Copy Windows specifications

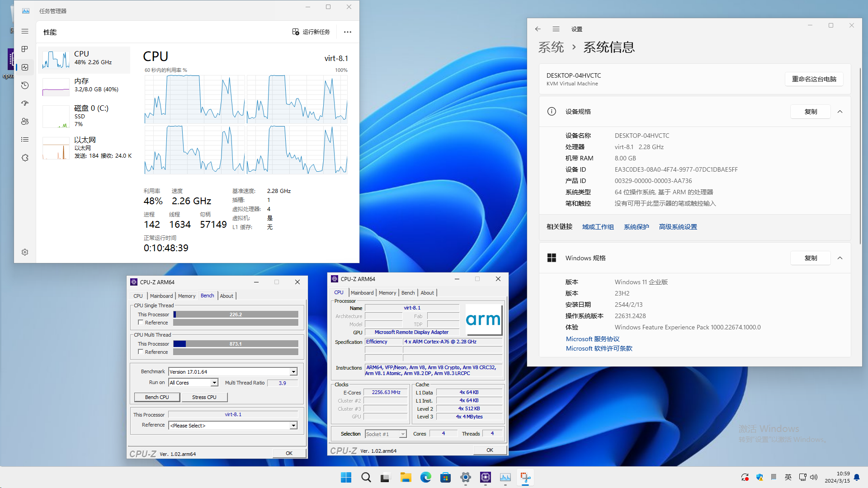coord(811,258)
